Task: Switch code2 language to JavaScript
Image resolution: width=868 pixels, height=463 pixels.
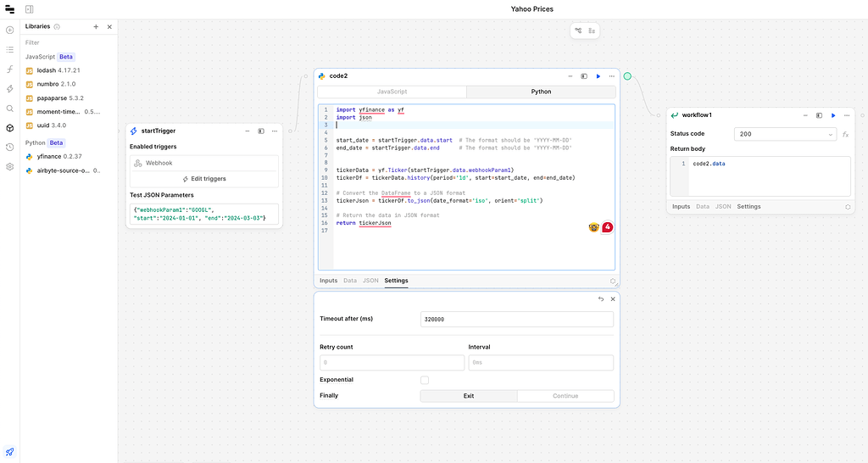Action: tap(392, 92)
